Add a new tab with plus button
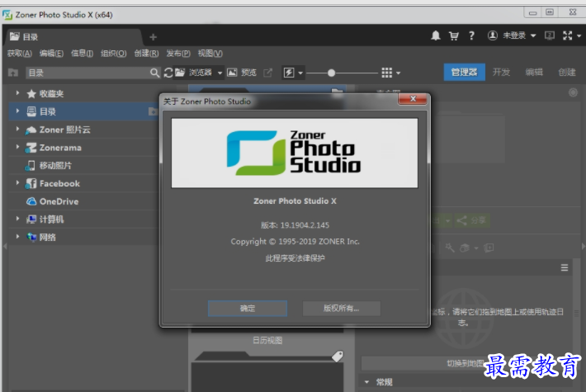 [153, 36]
